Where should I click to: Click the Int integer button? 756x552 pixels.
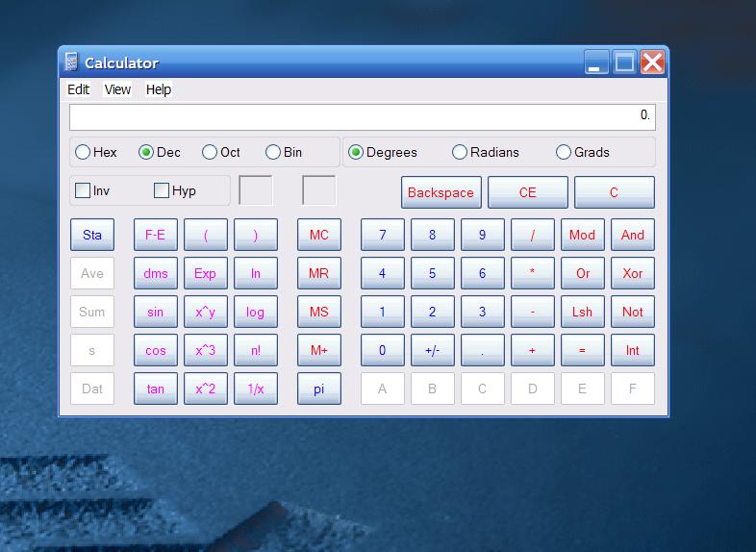(x=633, y=350)
